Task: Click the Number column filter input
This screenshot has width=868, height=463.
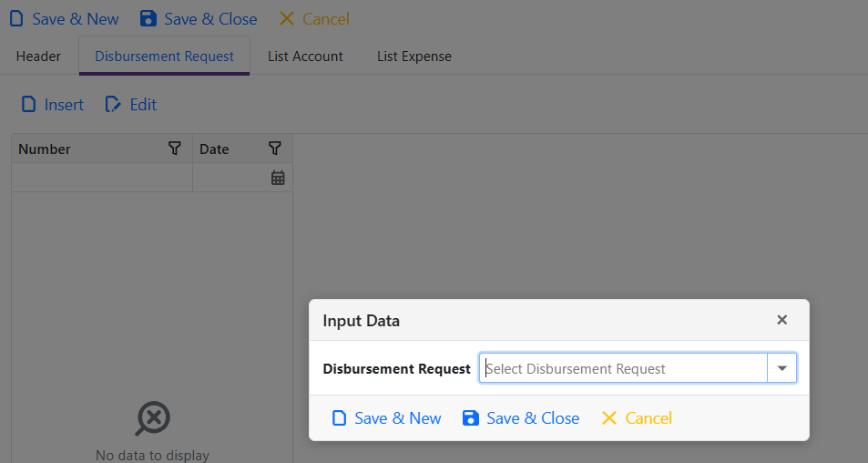Action: pos(102,178)
